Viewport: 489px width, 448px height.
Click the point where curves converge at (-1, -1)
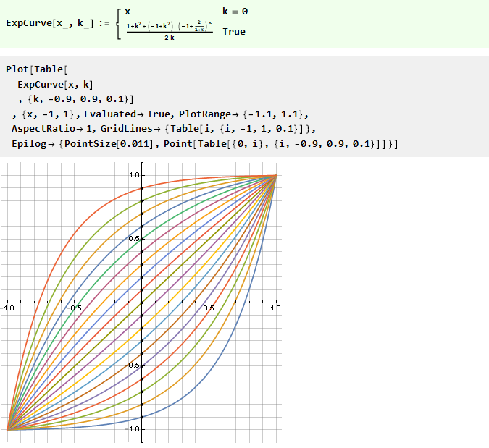(7, 430)
